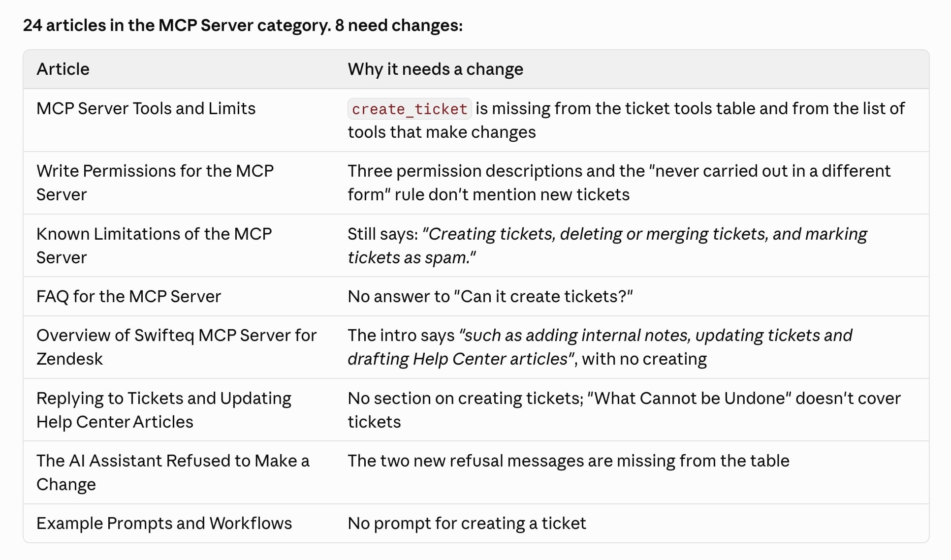Click the 'FAQ for the MCP Server' cell

pos(128,296)
